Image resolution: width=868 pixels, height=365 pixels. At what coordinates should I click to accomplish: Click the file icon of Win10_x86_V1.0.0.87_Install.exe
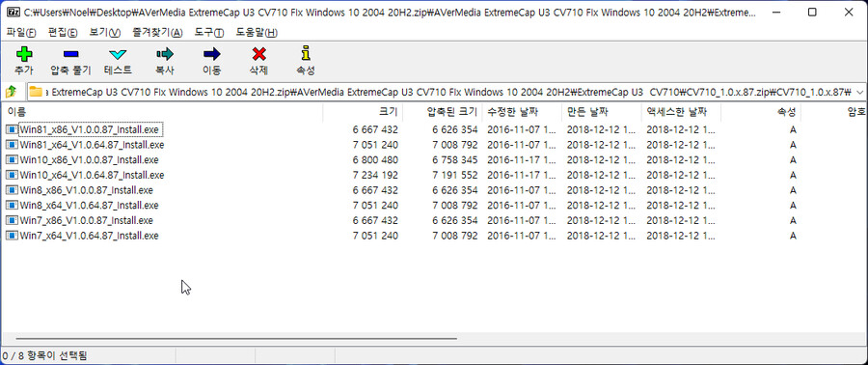tap(12, 160)
